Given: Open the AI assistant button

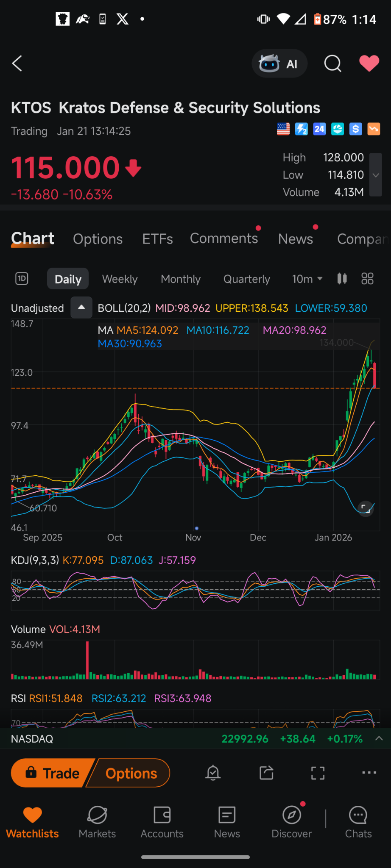Looking at the screenshot, I should [x=279, y=64].
